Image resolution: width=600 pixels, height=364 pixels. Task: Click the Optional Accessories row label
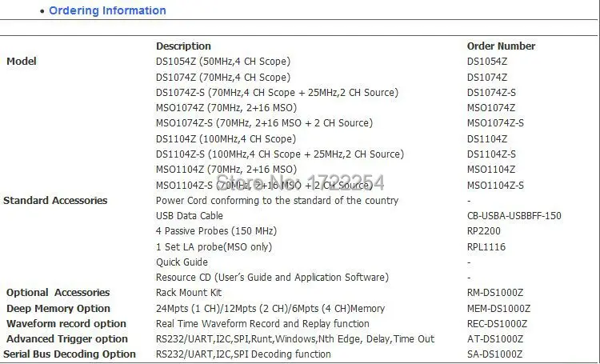tap(58, 293)
